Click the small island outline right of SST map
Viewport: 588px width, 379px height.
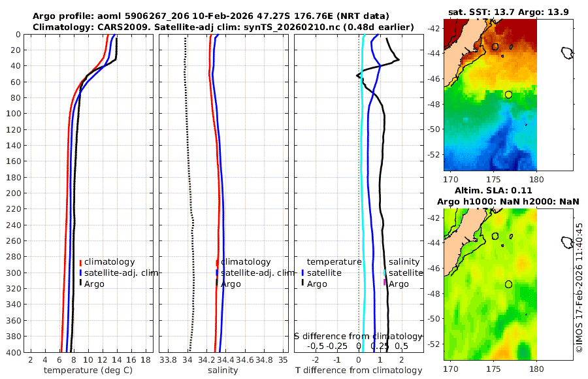568,53
